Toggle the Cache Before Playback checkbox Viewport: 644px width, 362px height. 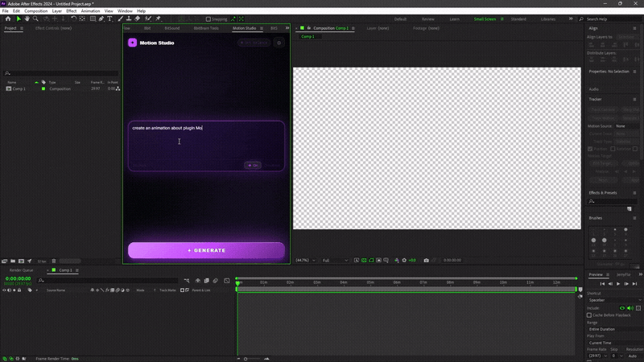tap(589, 315)
